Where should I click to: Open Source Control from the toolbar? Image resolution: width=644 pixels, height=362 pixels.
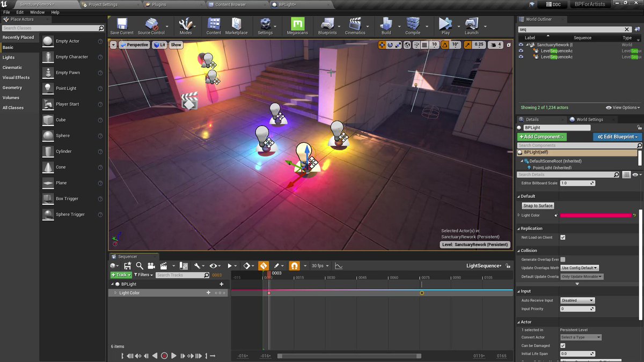[151, 26]
